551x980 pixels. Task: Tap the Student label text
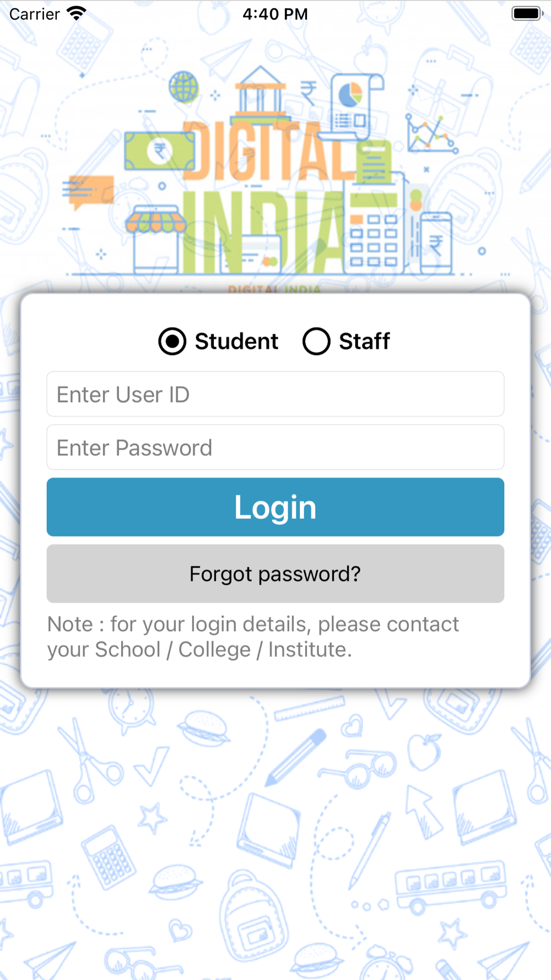pyautogui.click(x=236, y=341)
